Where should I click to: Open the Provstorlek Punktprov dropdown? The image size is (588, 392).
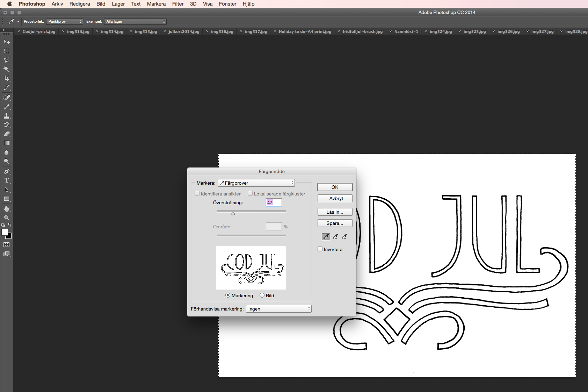[x=65, y=22]
